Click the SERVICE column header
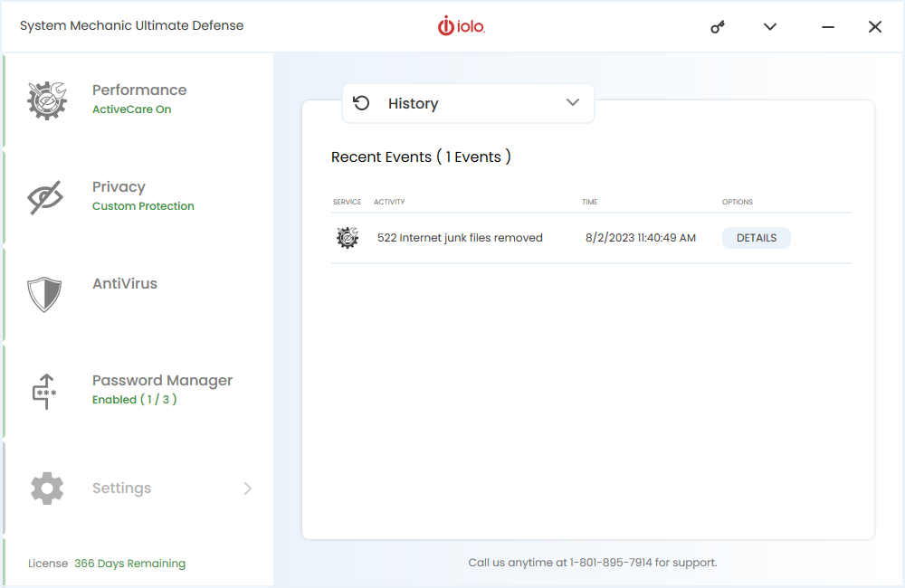Image resolution: width=905 pixels, height=588 pixels. tap(347, 202)
